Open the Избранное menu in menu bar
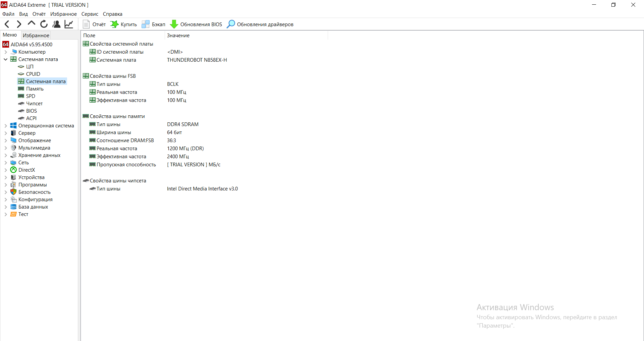 [x=63, y=14]
